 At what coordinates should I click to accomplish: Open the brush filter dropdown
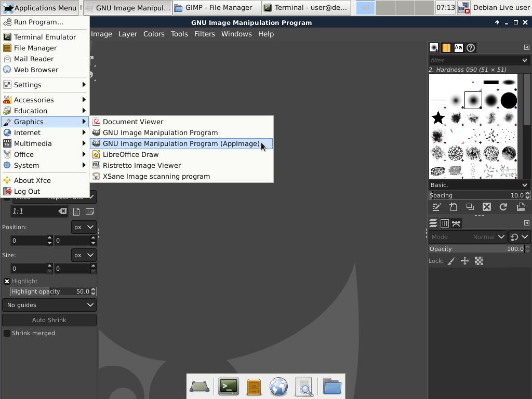pyautogui.click(x=525, y=60)
